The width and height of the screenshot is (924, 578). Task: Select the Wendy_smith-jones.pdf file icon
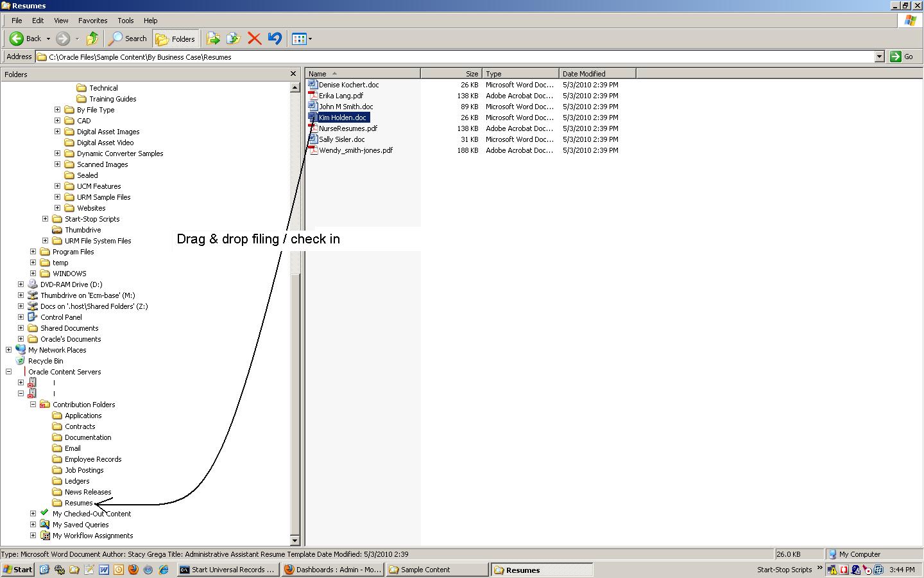point(312,150)
